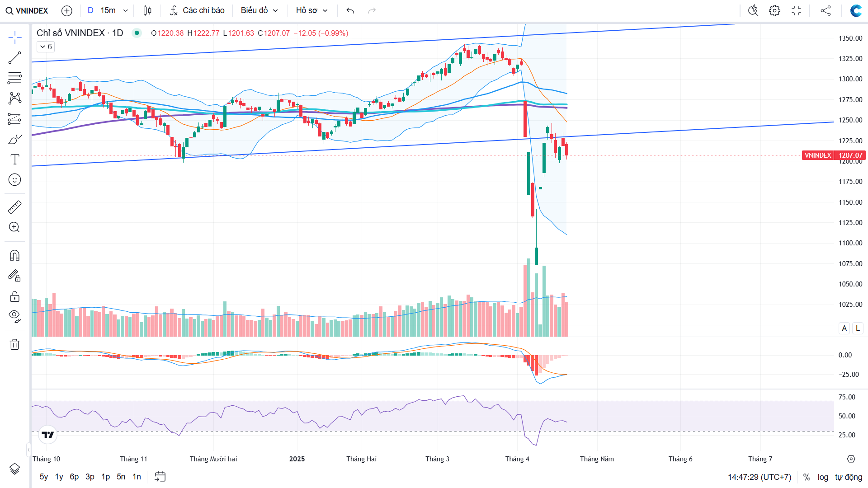Select the text annotation tool
The image size is (868, 488).
(x=14, y=160)
